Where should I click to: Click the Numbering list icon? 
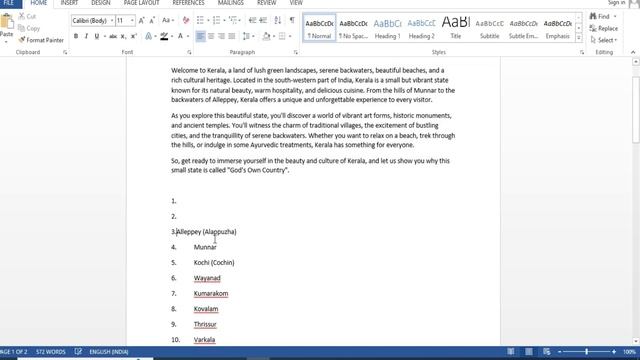coord(216,20)
